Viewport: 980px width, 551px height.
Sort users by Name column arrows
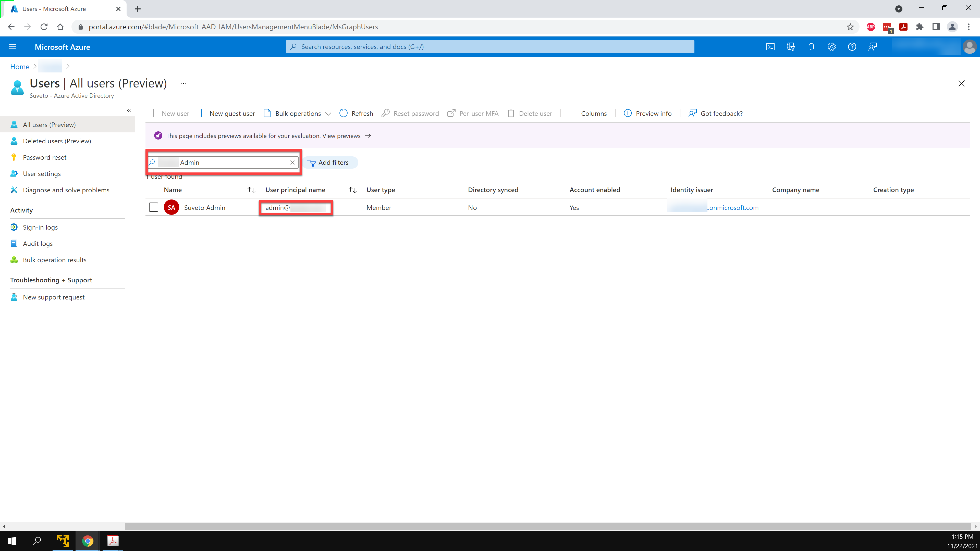[x=251, y=190]
